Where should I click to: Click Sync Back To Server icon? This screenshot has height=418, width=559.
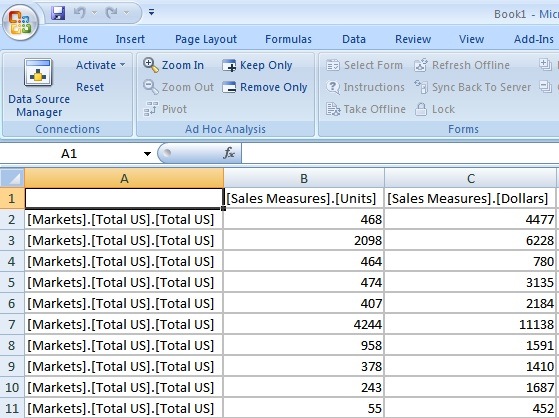[421, 87]
